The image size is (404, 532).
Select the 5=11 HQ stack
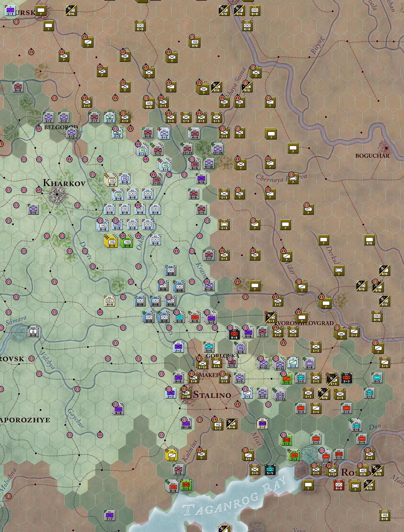(142, 150)
